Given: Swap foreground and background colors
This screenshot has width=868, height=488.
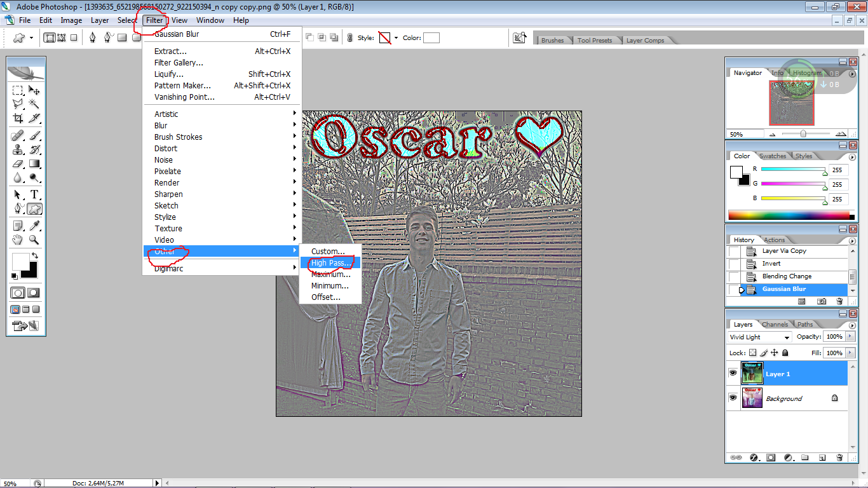Looking at the screenshot, I should (x=34, y=255).
